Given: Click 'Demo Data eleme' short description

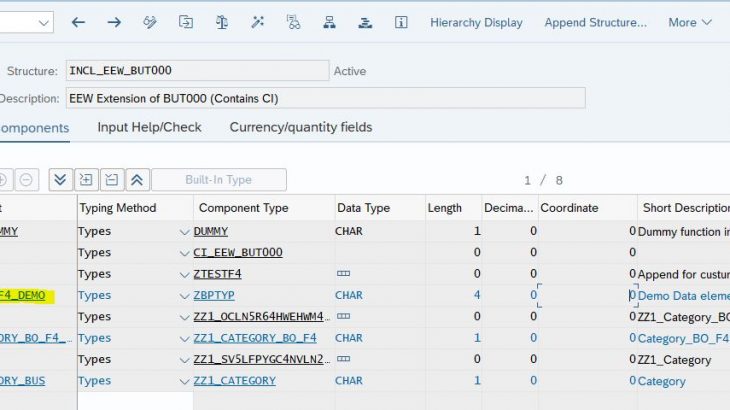Looking at the screenshot, I should 684,296.
